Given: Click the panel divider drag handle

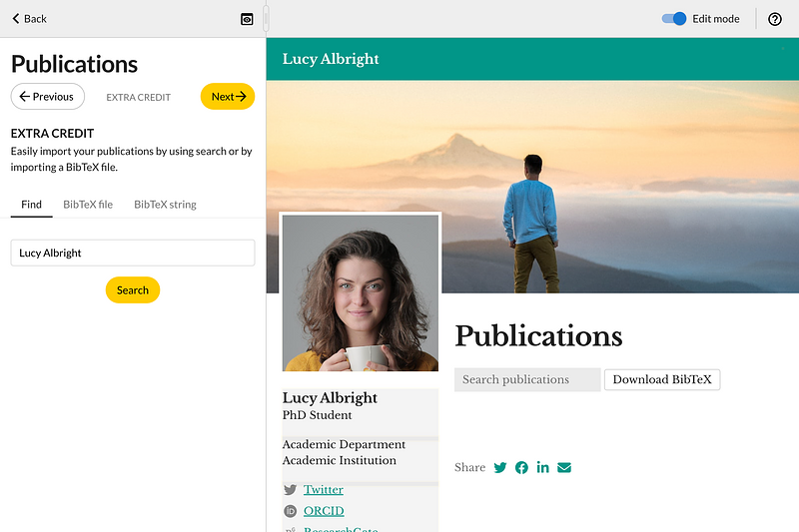Looking at the screenshot, I should (x=266, y=19).
